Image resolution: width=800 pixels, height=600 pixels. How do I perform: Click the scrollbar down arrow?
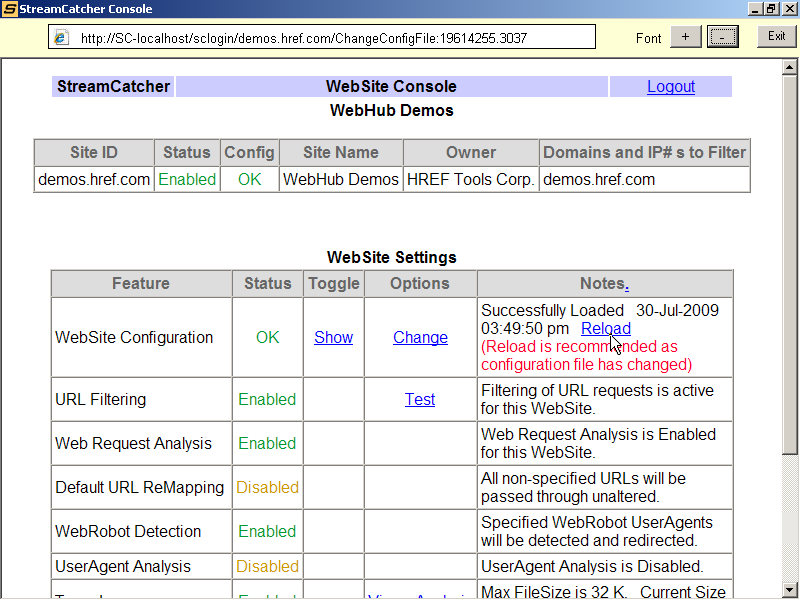789,588
